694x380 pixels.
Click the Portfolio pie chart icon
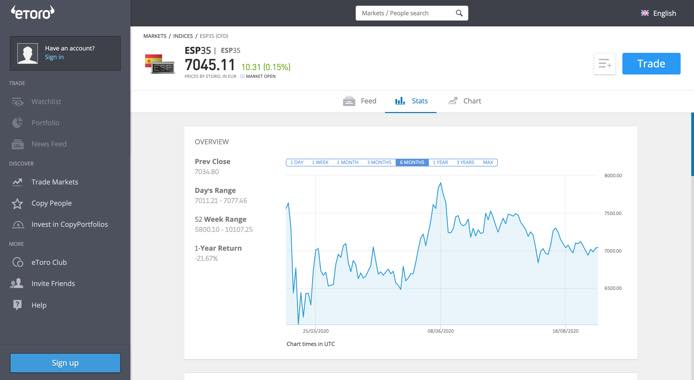[17, 123]
